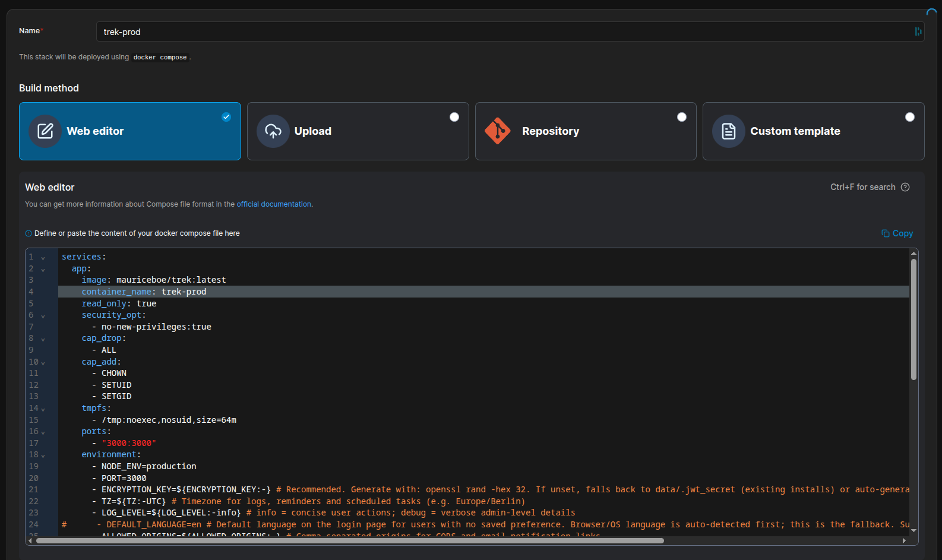
Task: Choose the Upload build method card
Action: click(x=358, y=131)
